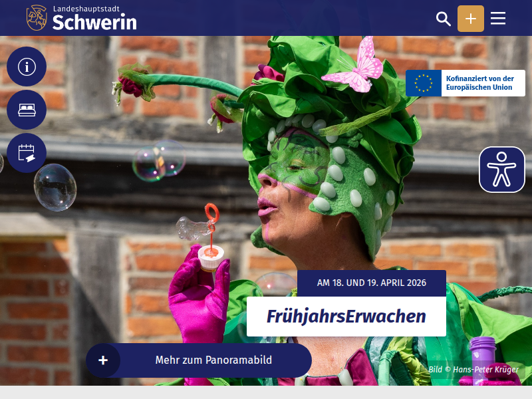This screenshot has width=532, height=399.
Task: Open the bed accommodation icon
Action: 27,110
